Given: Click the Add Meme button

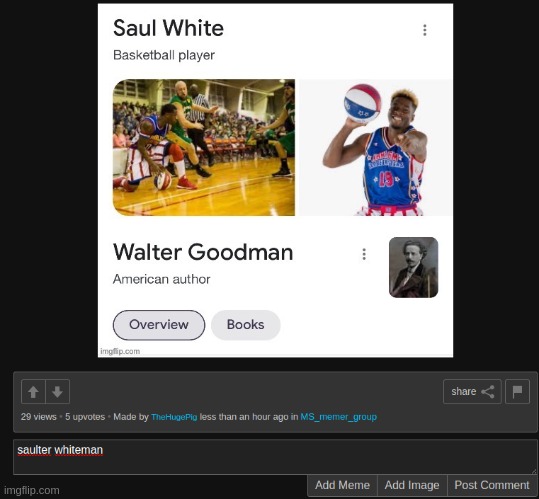Looking at the screenshot, I should [x=342, y=485].
